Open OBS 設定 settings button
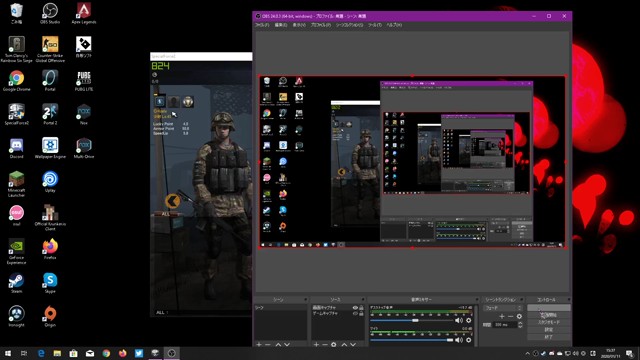This screenshot has width=640, height=360. point(549,329)
